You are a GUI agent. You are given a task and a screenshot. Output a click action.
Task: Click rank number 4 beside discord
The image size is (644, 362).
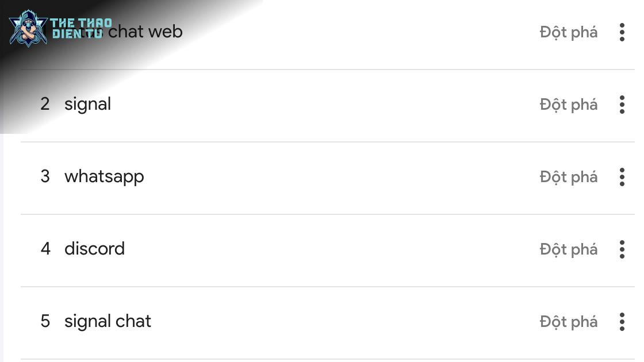(x=45, y=249)
